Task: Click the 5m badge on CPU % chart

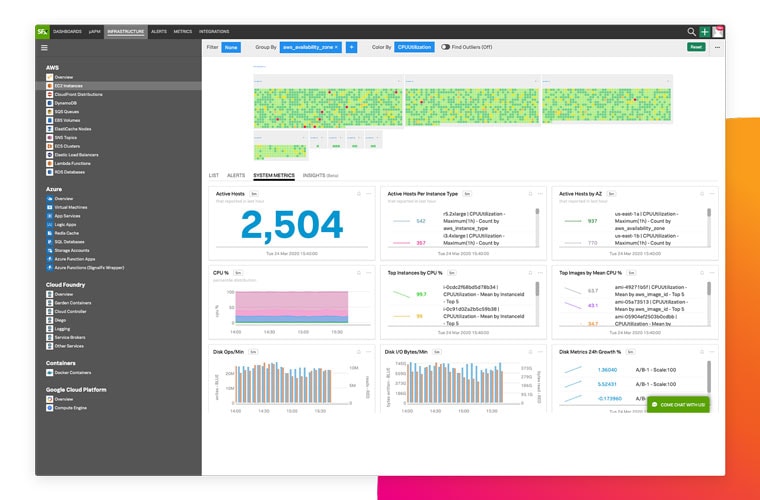Action: (238, 273)
